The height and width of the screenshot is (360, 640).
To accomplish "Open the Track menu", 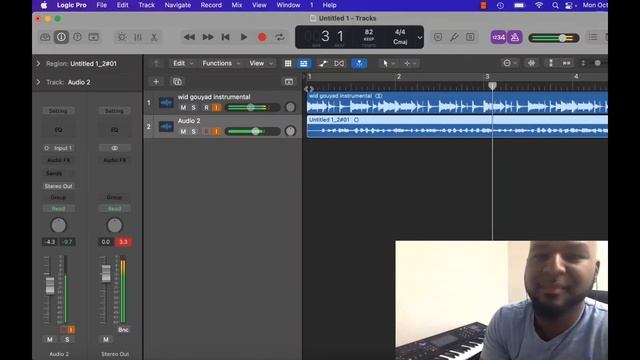I will tap(146, 5).
